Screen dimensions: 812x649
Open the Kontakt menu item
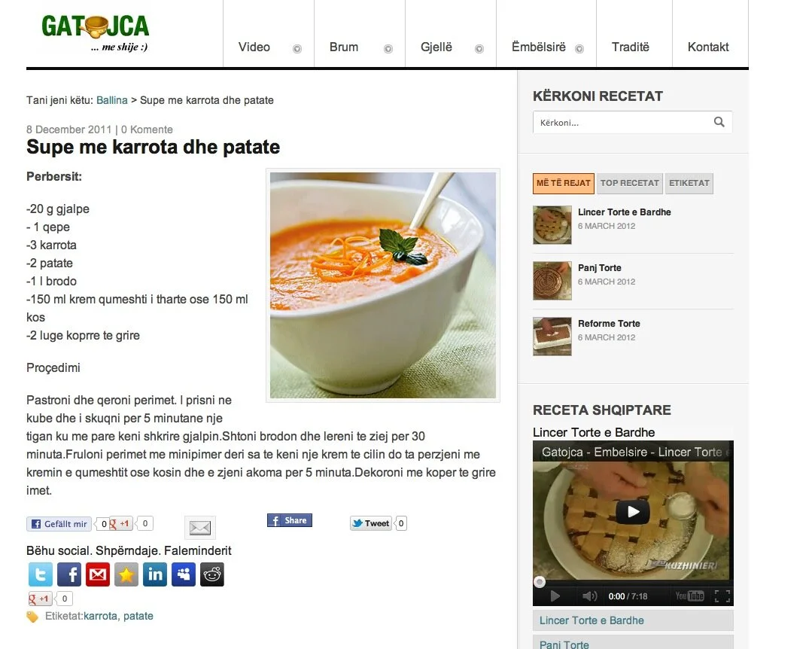coord(708,47)
